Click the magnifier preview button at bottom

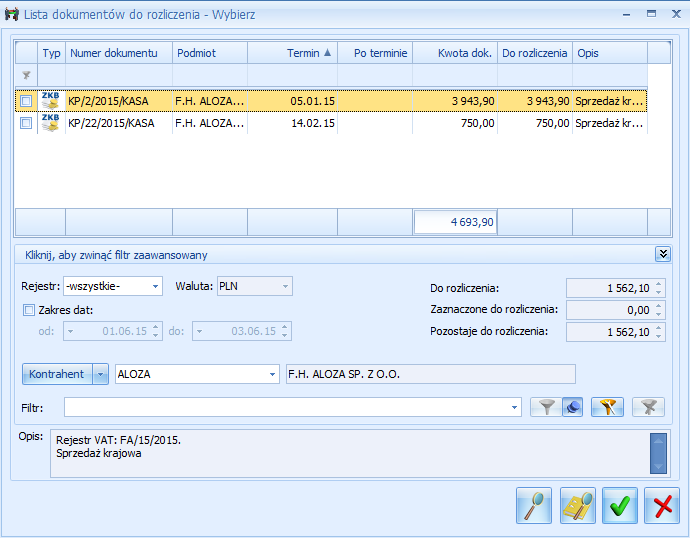point(534,505)
